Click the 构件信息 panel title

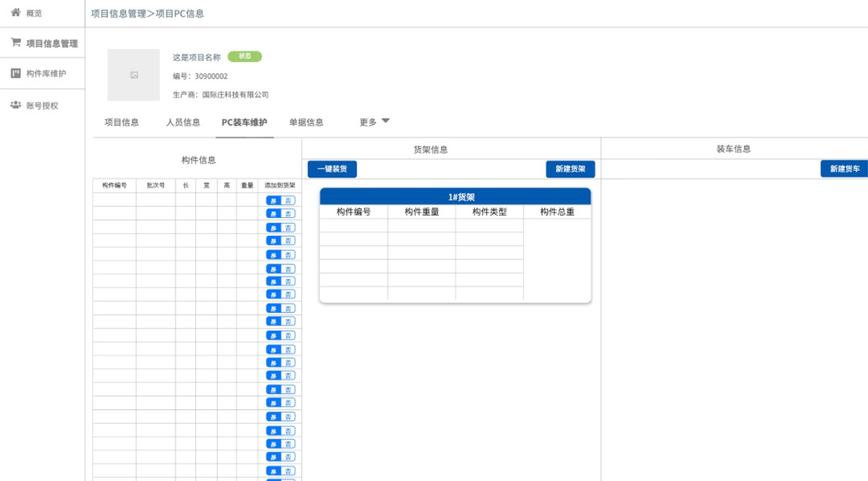pyautogui.click(x=199, y=160)
